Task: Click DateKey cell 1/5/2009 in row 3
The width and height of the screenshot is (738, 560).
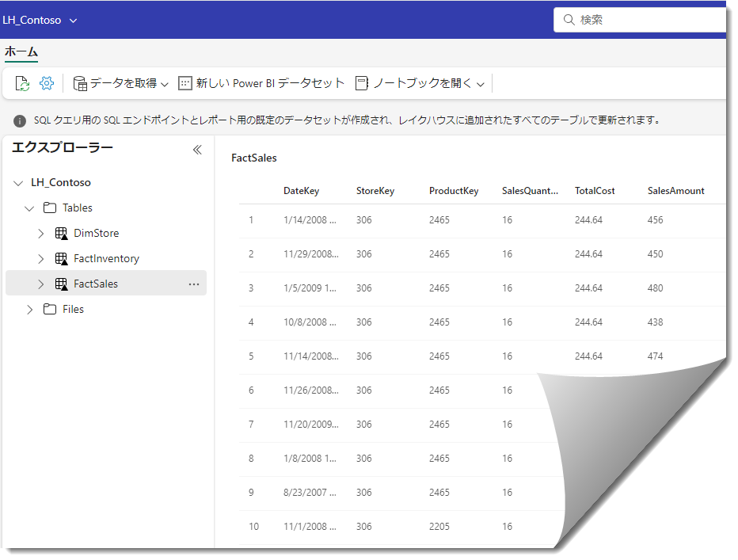Action: pos(310,288)
